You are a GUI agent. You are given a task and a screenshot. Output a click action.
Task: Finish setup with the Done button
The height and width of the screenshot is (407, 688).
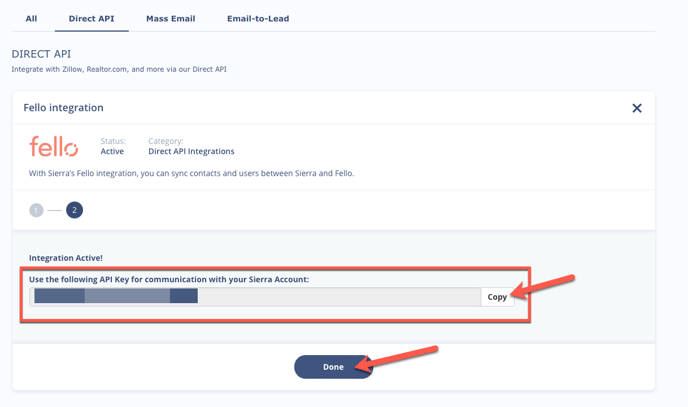coord(333,367)
